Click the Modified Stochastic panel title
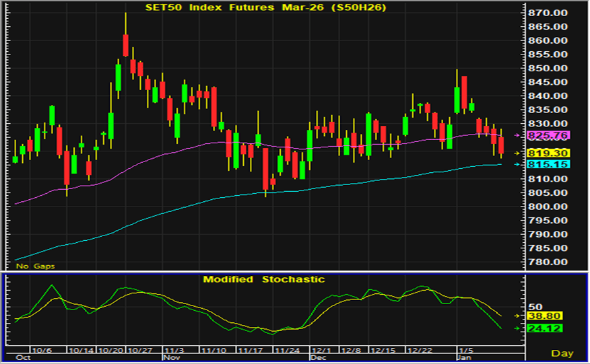The image size is (590, 364). click(264, 279)
